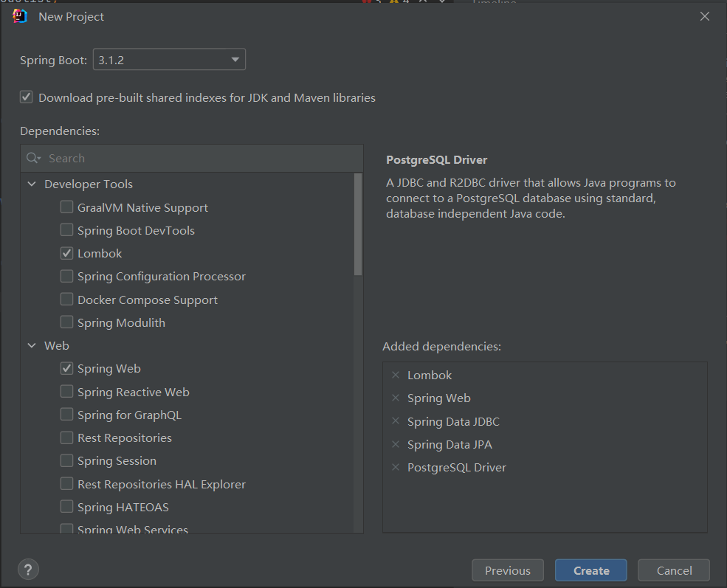Image resolution: width=727 pixels, height=588 pixels.
Task: Check Rest Repositories
Action: click(66, 437)
